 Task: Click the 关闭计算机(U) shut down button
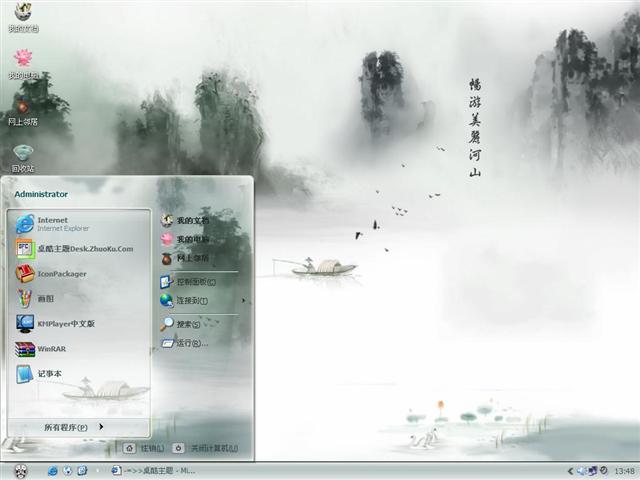(x=205, y=448)
